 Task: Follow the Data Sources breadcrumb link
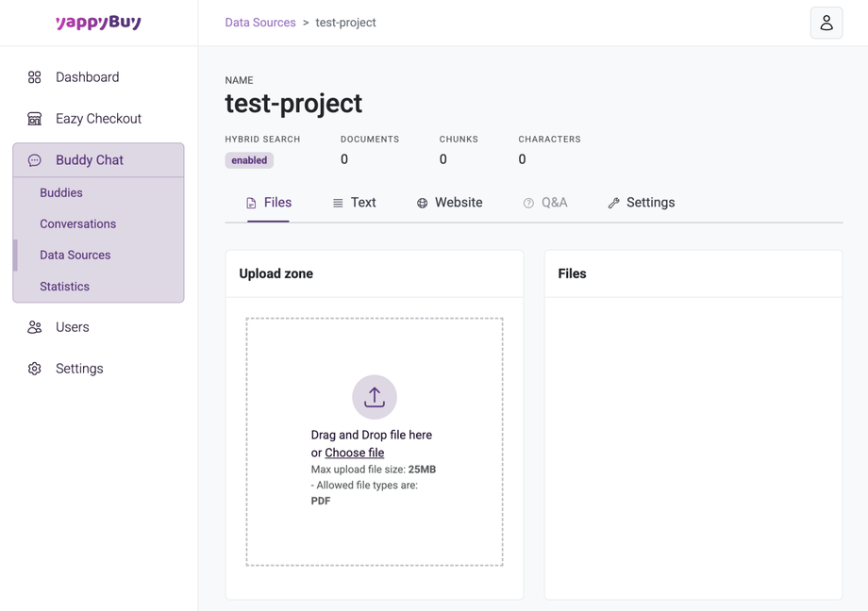[260, 23]
